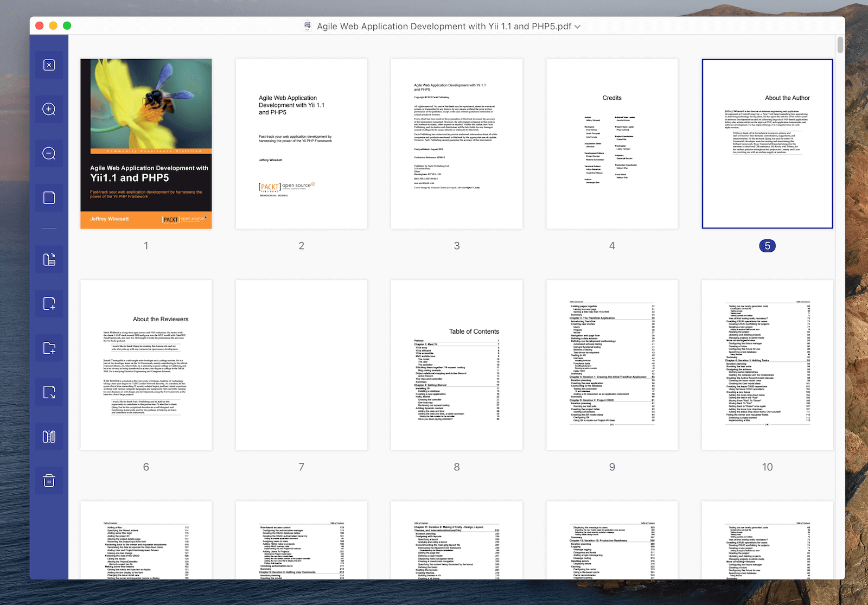Select page 10 thumbnail
868x605 pixels.
tap(767, 365)
